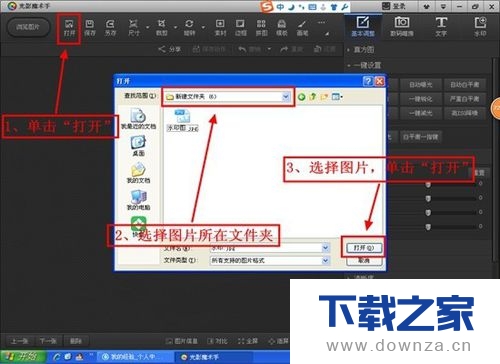500x364 pixels.
Task: Open the 模板 (Template) tool
Action: tap(282, 28)
